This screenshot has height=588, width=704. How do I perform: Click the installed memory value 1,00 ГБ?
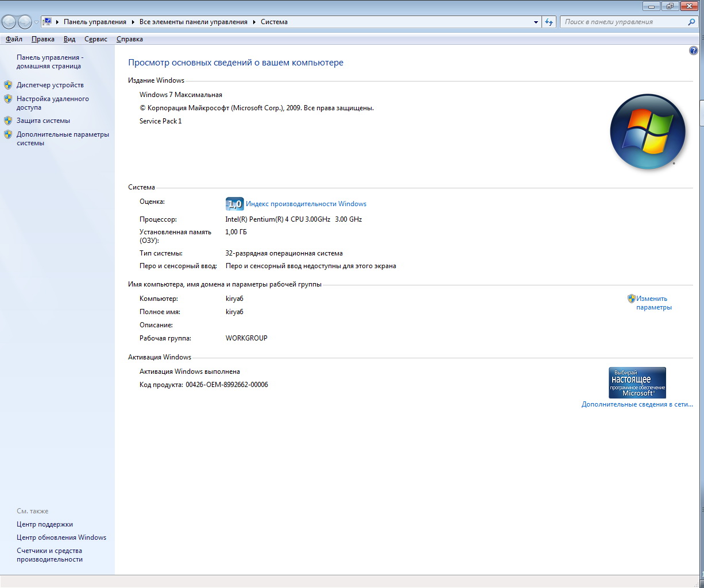click(x=236, y=232)
